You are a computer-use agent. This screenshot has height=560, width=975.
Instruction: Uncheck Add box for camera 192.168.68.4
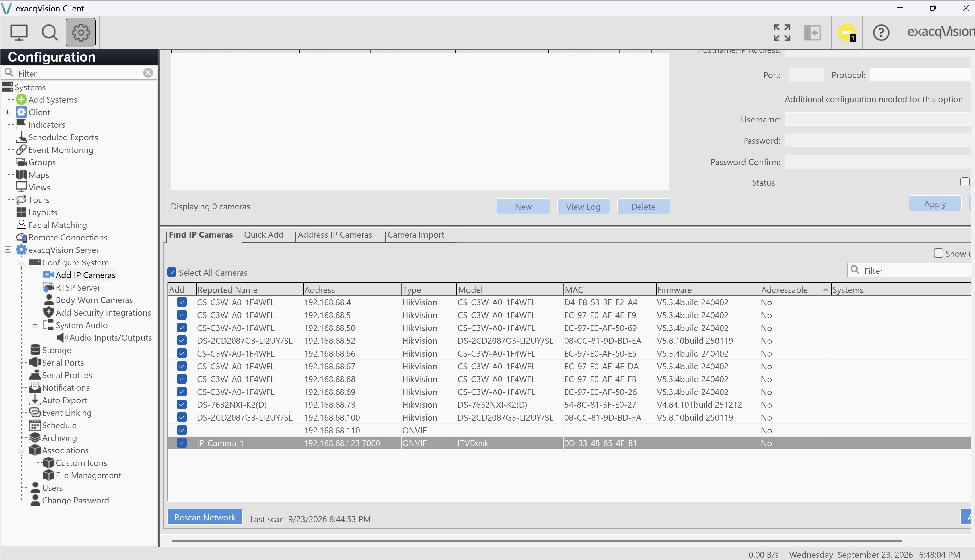182,302
